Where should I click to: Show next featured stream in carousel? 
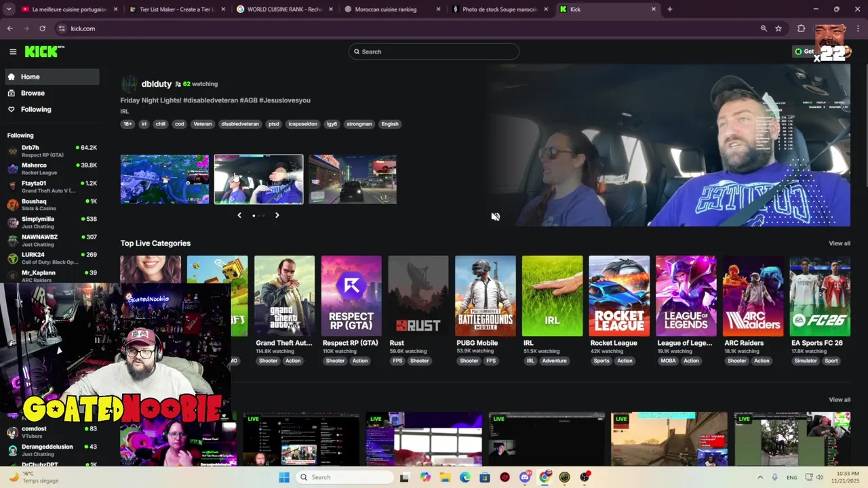pos(277,215)
